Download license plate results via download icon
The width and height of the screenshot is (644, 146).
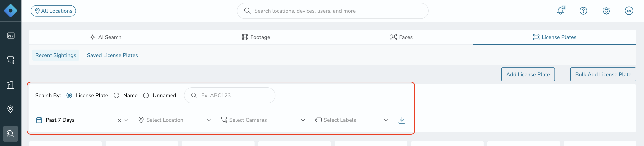pyautogui.click(x=402, y=120)
